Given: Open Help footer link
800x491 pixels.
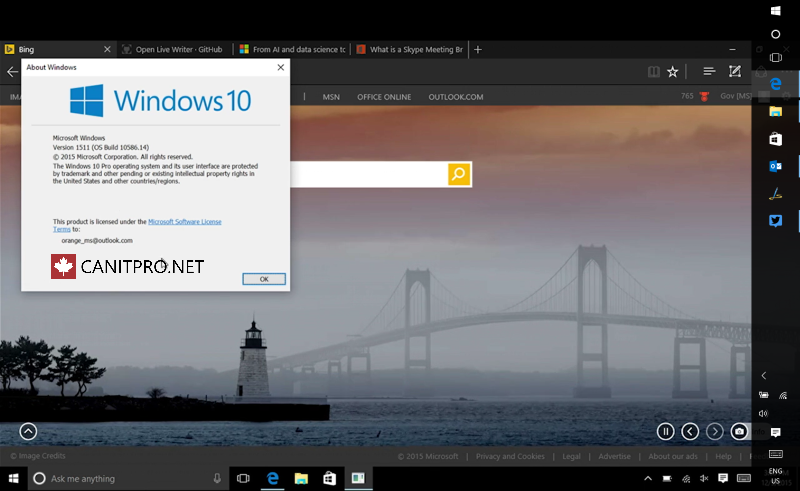Looking at the screenshot, I should click(x=723, y=456).
